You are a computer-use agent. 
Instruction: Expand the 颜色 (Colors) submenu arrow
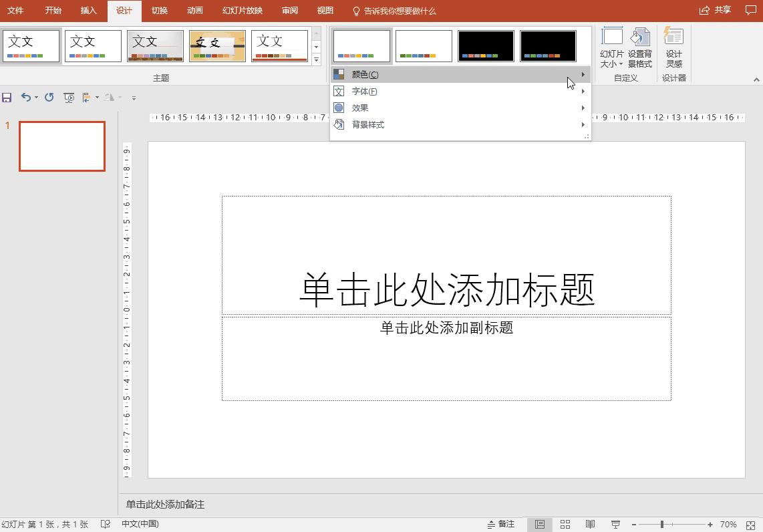tap(581, 74)
